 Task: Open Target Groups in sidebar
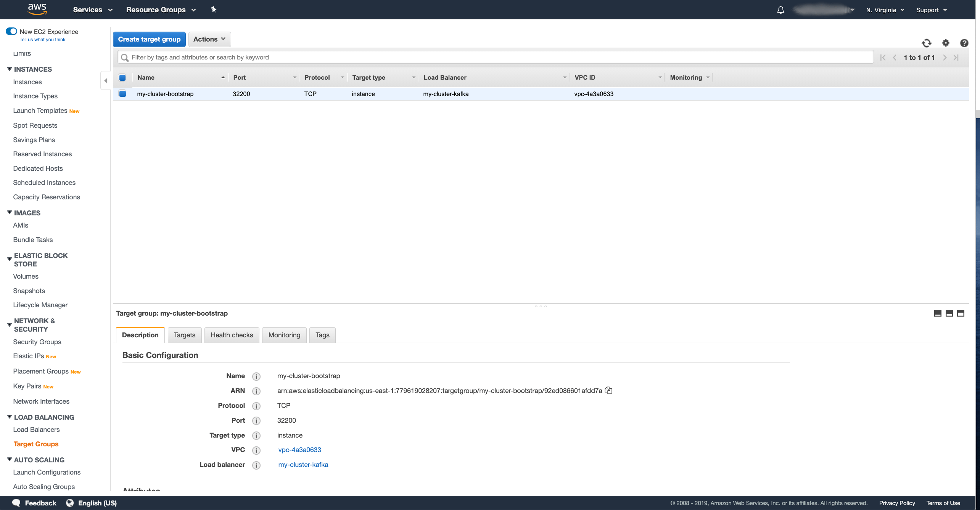tap(36, 444)
